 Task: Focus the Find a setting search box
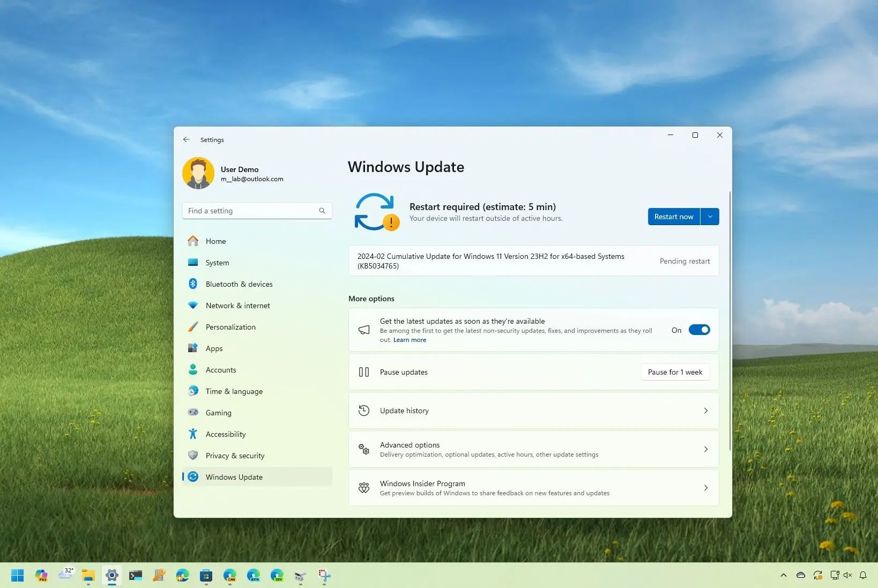point(257,211)
